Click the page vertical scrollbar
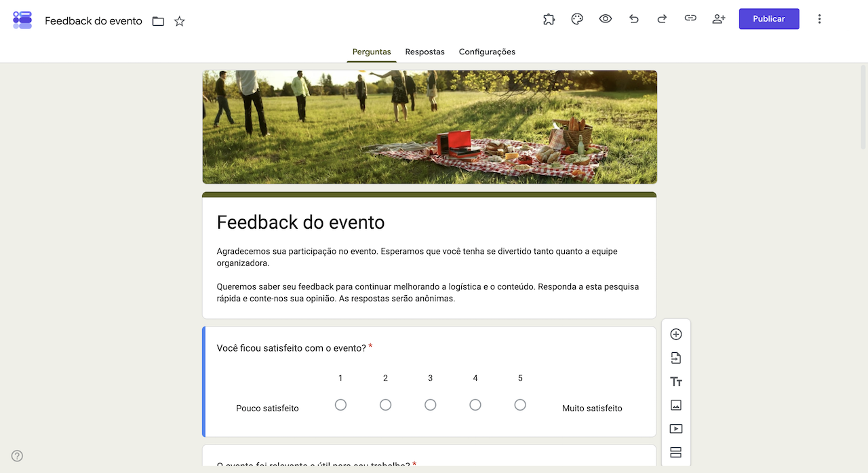 click(x=863, y=107)
